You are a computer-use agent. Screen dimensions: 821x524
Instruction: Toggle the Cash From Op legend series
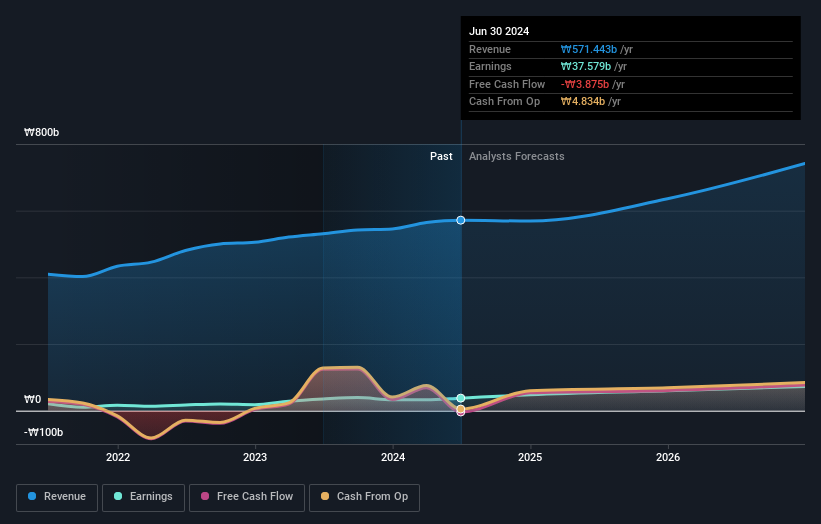coord(364,497)
